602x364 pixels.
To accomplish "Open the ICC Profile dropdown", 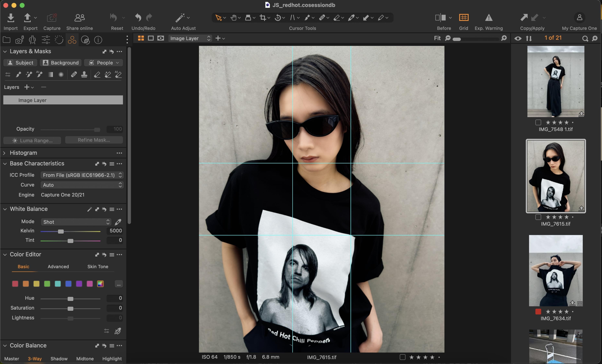I will (82, 175).
